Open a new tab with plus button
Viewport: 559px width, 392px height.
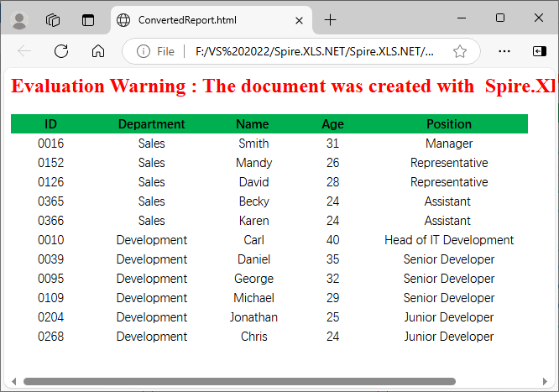[330, 20]
